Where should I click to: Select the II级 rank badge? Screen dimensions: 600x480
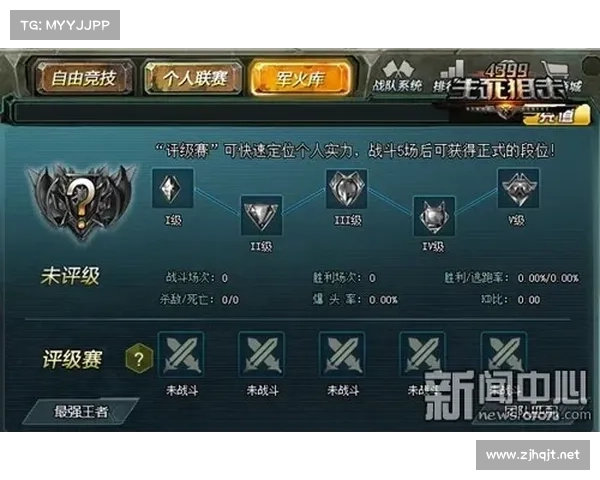click(x=261, y=215)
